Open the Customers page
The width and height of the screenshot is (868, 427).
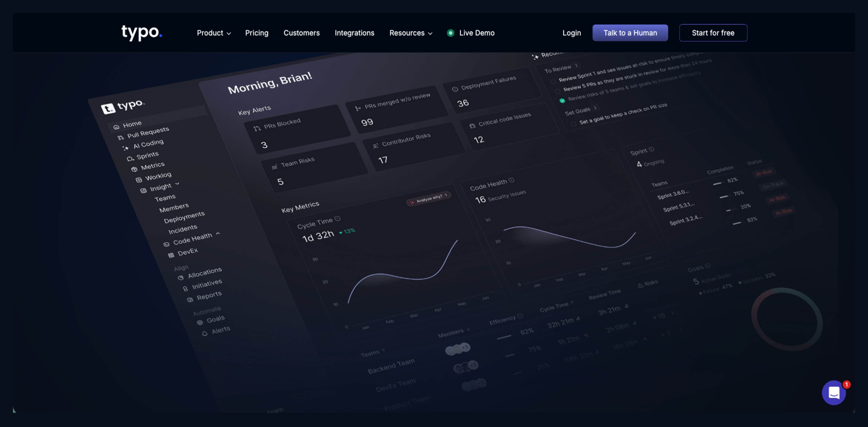(x=302, y=33)
